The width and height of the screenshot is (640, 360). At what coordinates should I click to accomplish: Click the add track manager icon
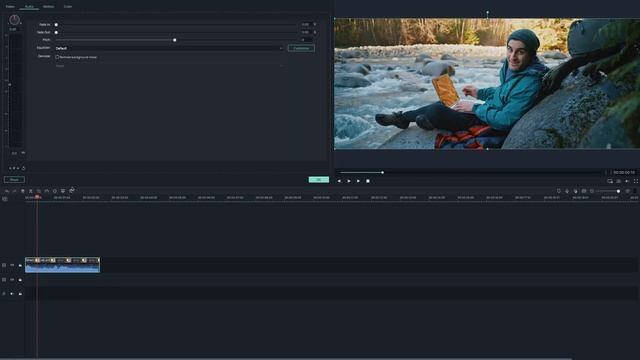(5, 199)
